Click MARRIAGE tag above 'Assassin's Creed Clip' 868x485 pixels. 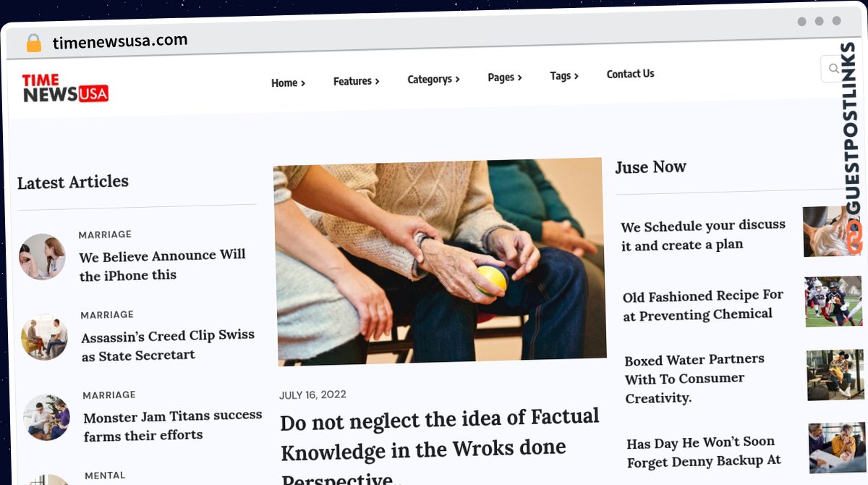[107, 315]
